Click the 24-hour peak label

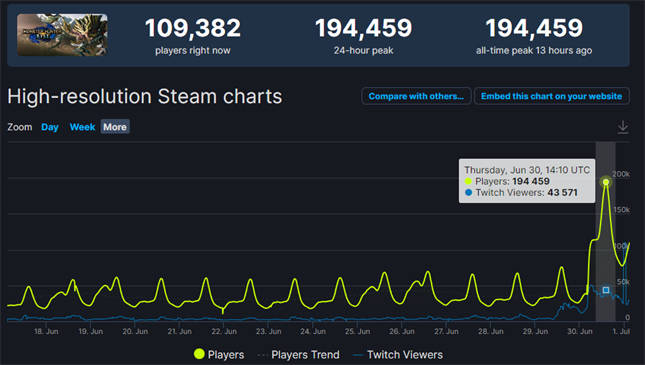(x=363, y=51)
